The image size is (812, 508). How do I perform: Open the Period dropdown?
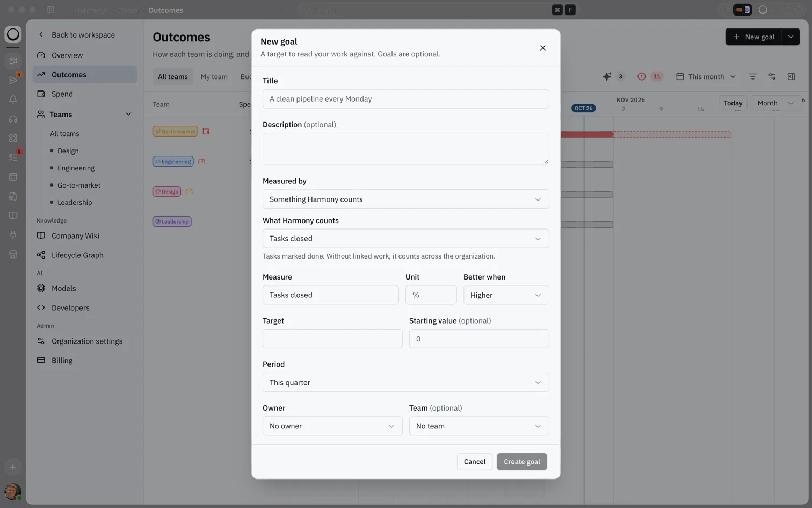click(405, 383)
